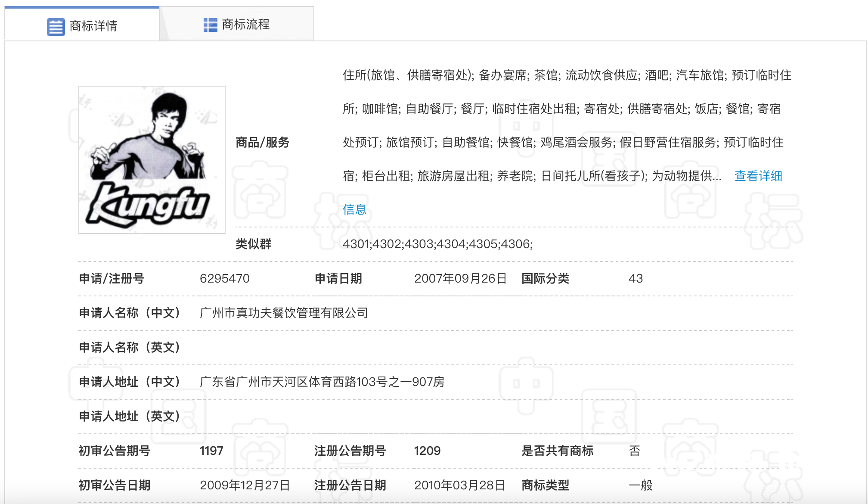Click the 商标类型 value 一般
This screenshot has width=868, height=504.
point(640,485)
